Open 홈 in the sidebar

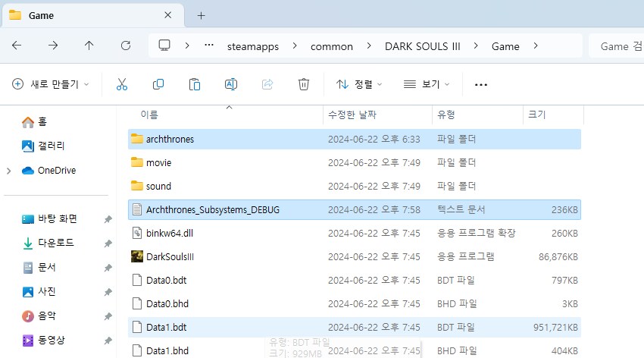tap(35, 121)
